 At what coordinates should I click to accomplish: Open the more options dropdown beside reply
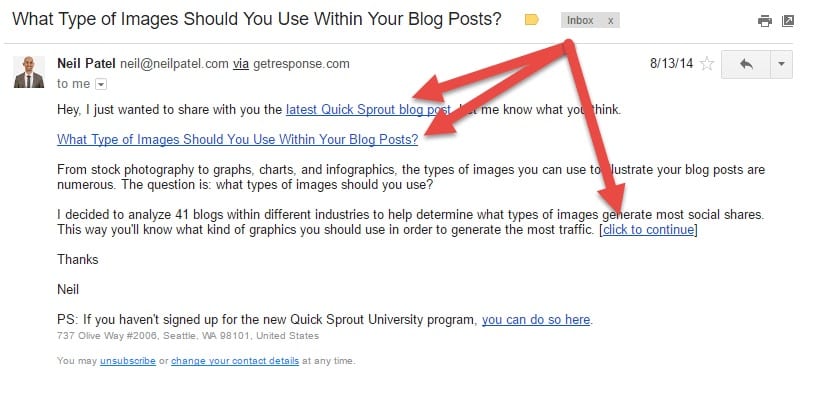[x=782, y=64]
